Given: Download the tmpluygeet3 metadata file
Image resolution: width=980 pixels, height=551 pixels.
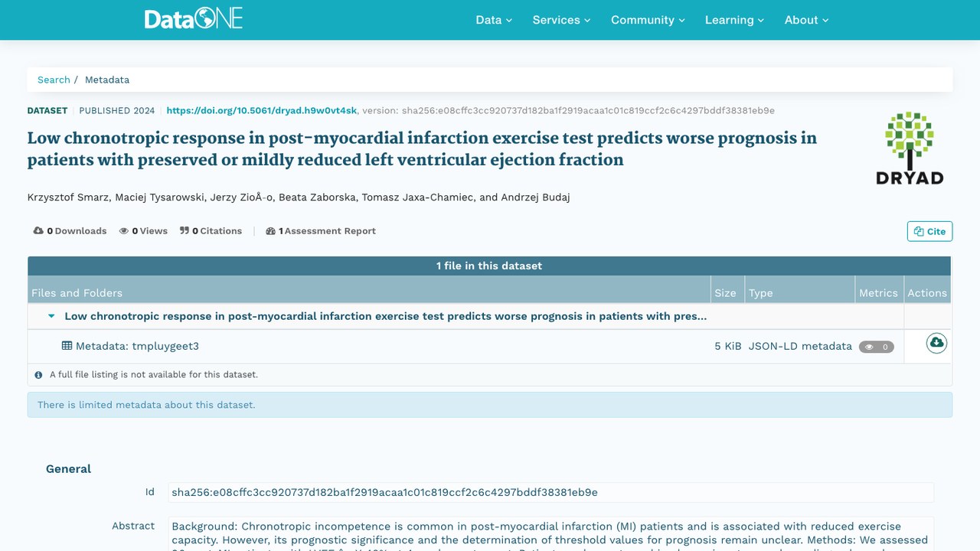Looking at the screenshot, I should pyautogui.click(x=936, y=343).
